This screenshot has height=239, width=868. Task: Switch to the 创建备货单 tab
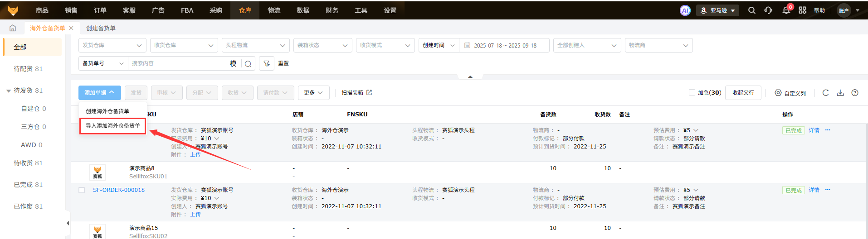[101, 28]
